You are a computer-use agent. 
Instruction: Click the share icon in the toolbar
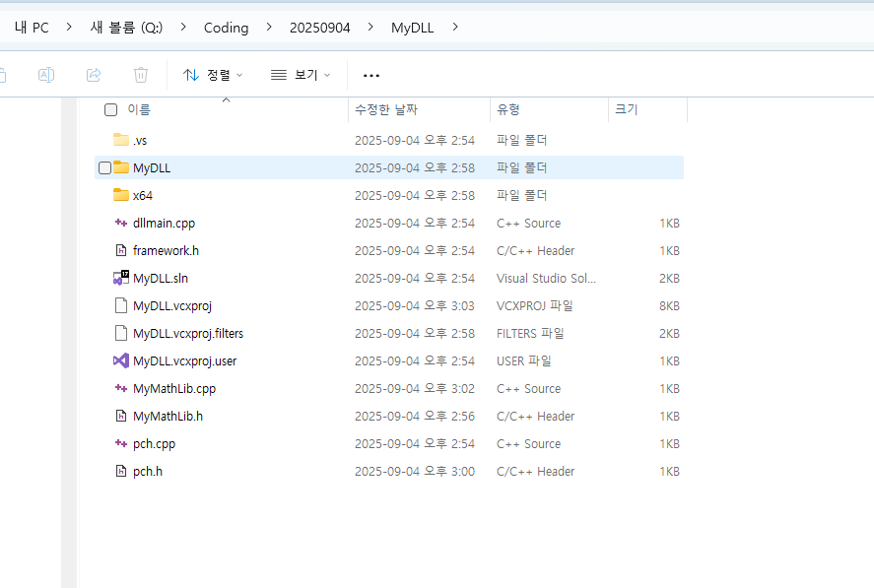coord(94,75)
